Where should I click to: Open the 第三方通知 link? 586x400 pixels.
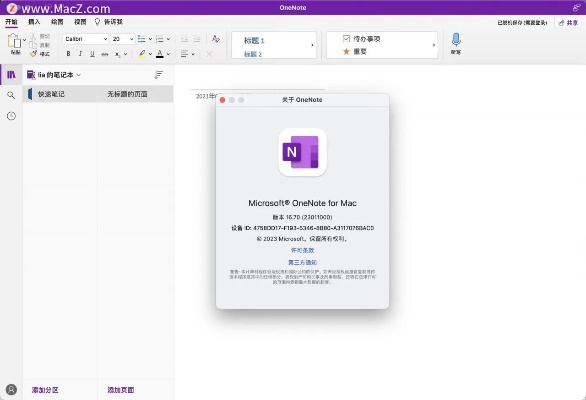point(302,262)
